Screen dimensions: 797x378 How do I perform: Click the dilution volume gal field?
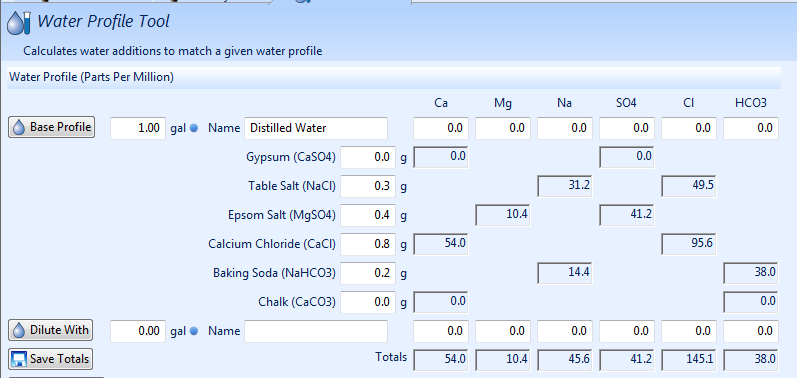click(x=138, y=331)
